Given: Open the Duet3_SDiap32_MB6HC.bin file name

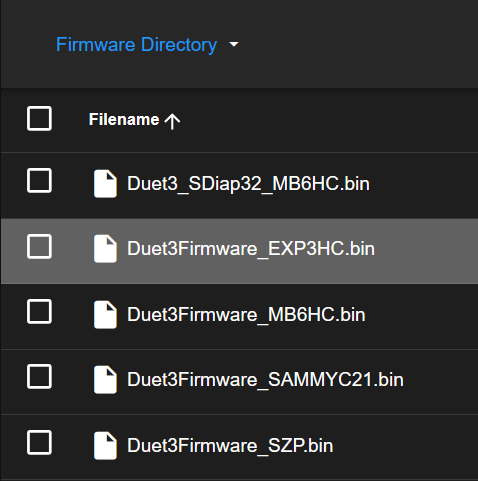Looking at the screenshot, I should click(248, 184).
